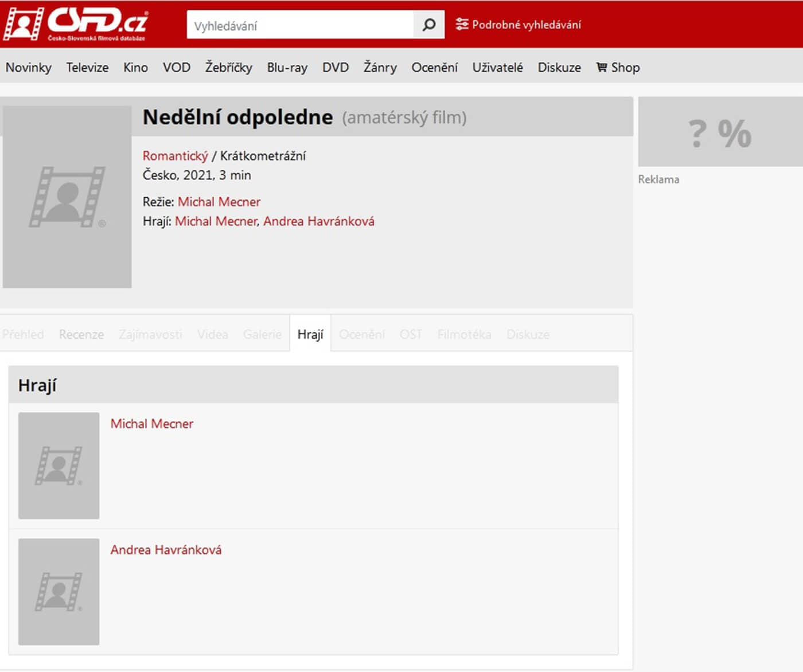Open the Žánry genres menu
The width and height of the screenshot is (803, 672).
pos(380,68)
